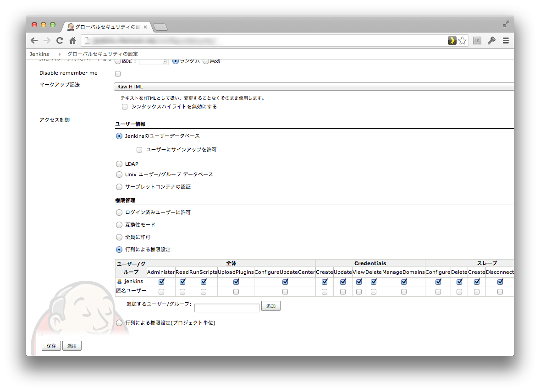Close the グローバルセキュリティ browser tab
The image size is (540, 392).
click(x=145, y=27)
